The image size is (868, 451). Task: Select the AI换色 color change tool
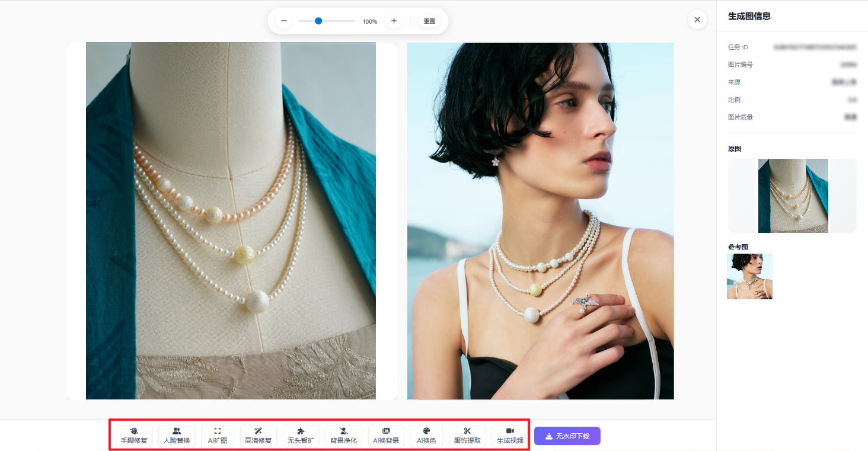426,436
